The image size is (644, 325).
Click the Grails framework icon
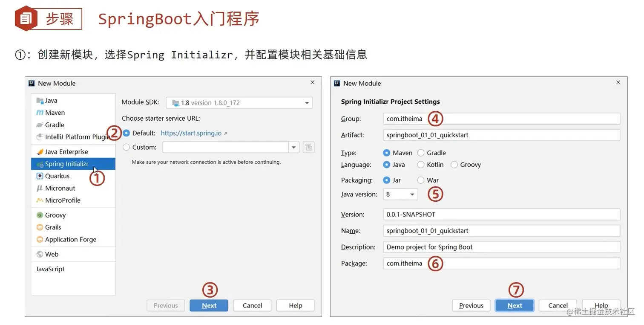point(40,227)
